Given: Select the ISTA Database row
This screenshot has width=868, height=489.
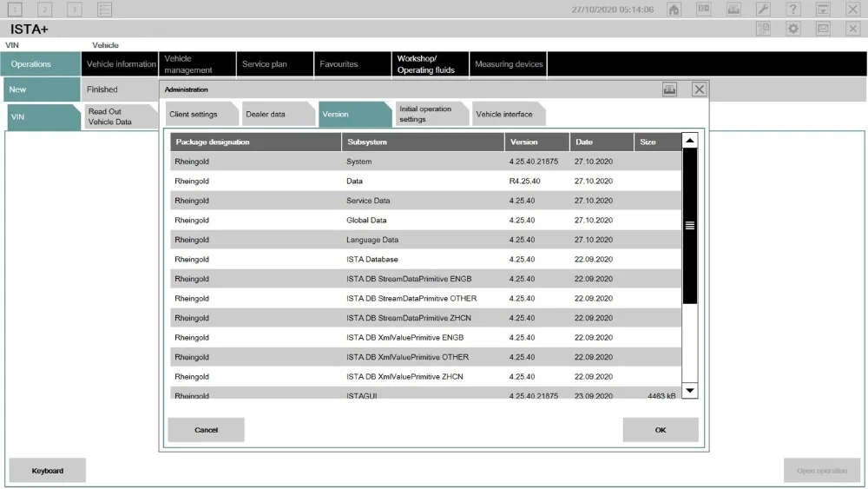Looking at the screenshot, I should 425,259.
